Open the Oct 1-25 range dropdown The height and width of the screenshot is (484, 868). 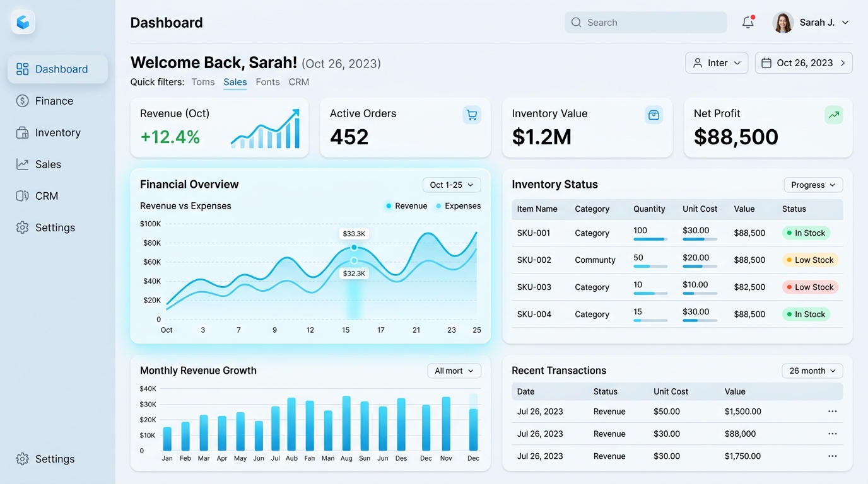[x=452, y=185]
